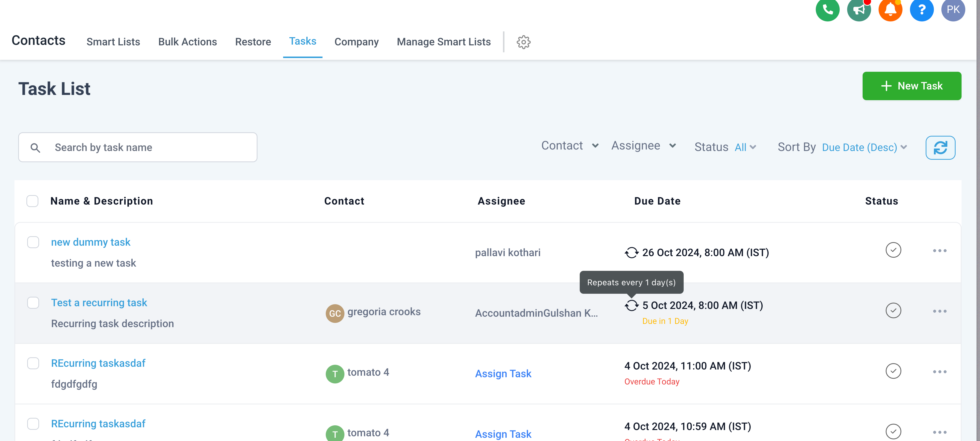Click the search magnifier icon
This screenshot has width=980, height=441.
pos(35,147)
